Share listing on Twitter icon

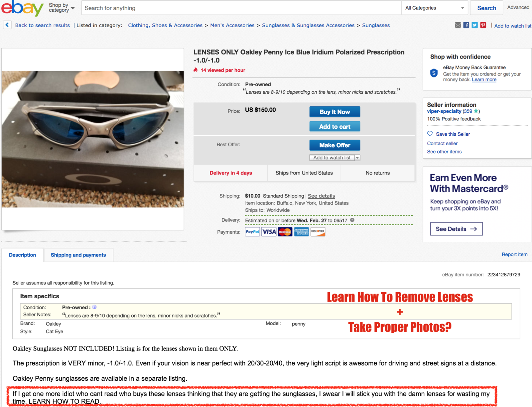474,25
